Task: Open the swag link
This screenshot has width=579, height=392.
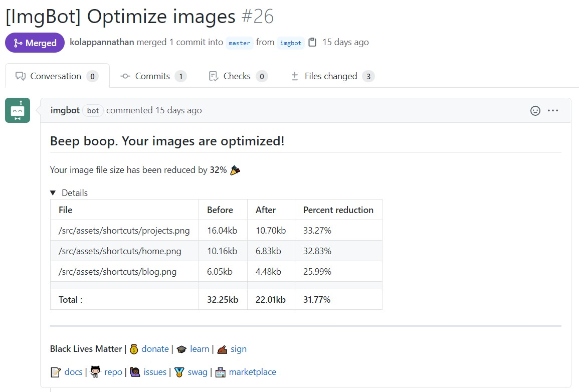Action: point(198,372)
